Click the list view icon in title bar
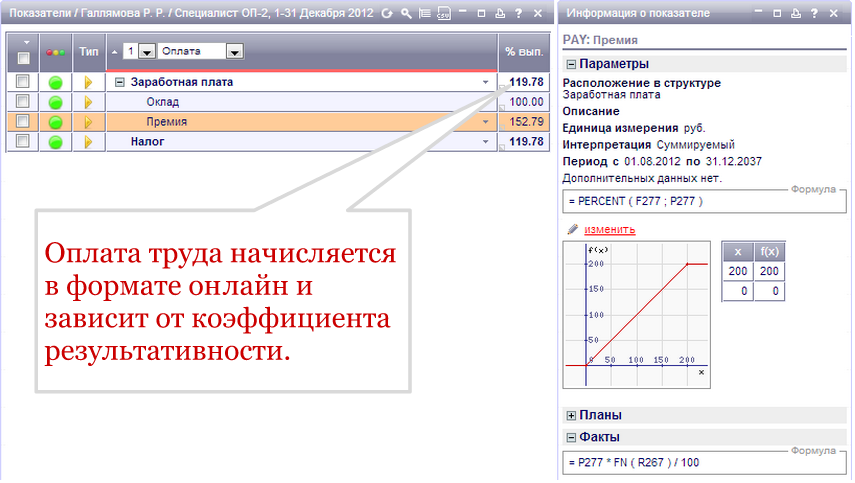 point(425,13)
